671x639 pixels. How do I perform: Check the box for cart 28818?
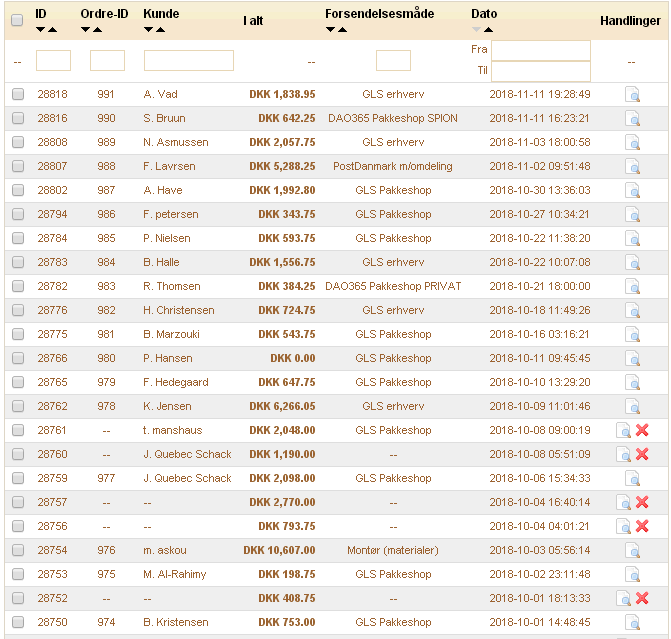pyautogui.click(x=18, y=94)
